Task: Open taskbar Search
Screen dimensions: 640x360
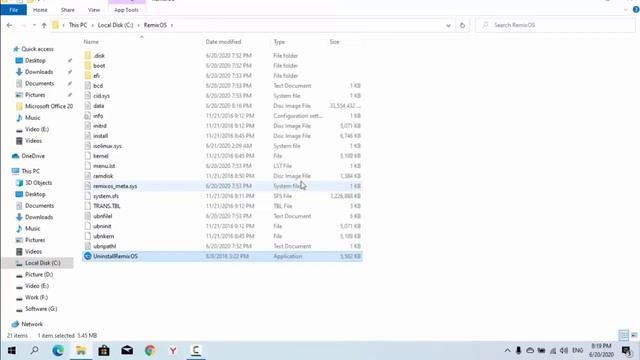Action: coord(34,351)
